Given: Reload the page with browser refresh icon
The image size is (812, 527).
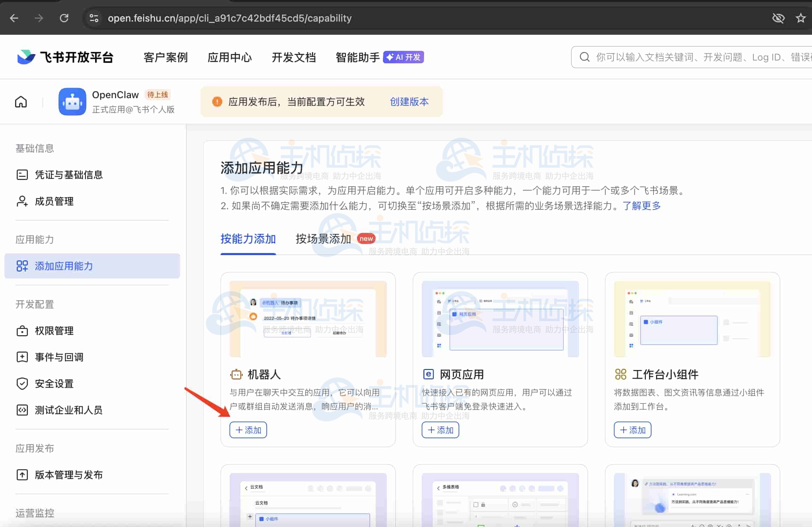Looking at the screenshot, I should point(64,18).
